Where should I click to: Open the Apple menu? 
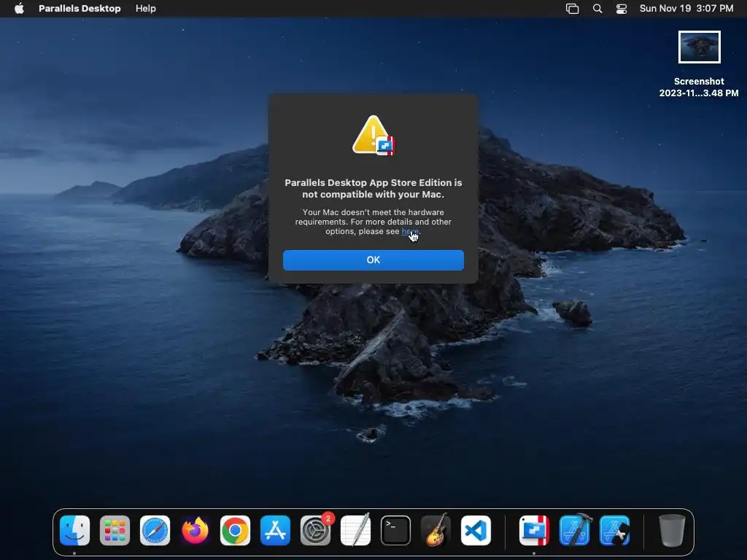pos(19,9)
